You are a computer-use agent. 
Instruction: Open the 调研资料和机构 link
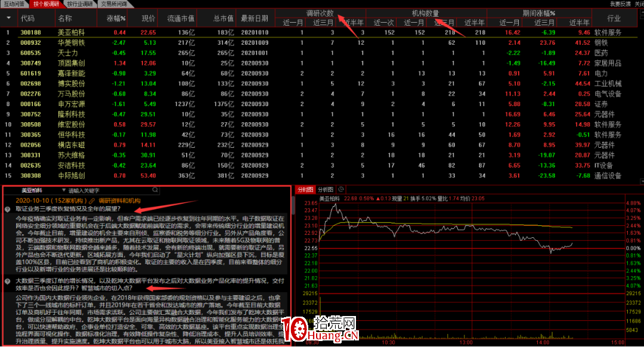[x=119, y=201]
